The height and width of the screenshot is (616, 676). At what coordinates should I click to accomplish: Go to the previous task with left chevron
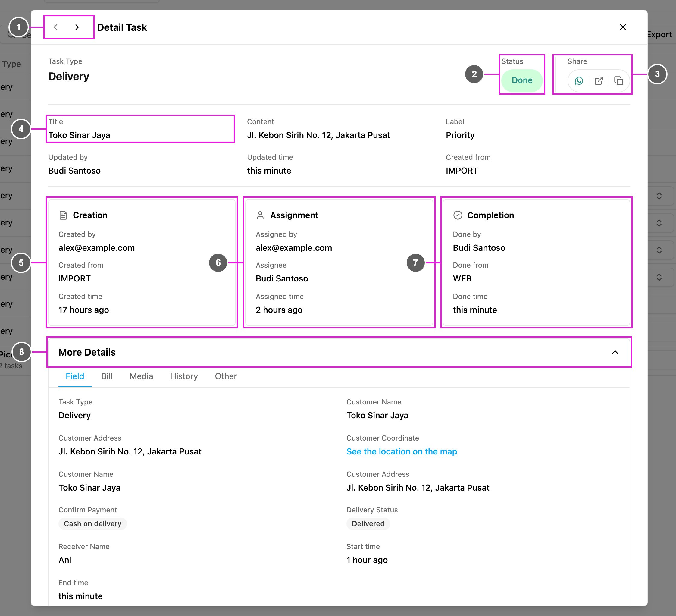pyautogui.click(x=56, y=27)
